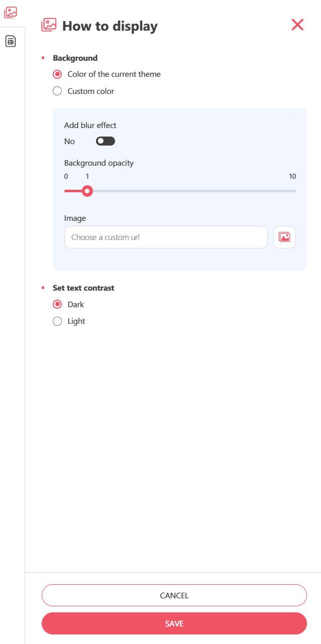Select 'Color of the current theme' option
Screen dimensions: 321x644
[x=106, y=74]
